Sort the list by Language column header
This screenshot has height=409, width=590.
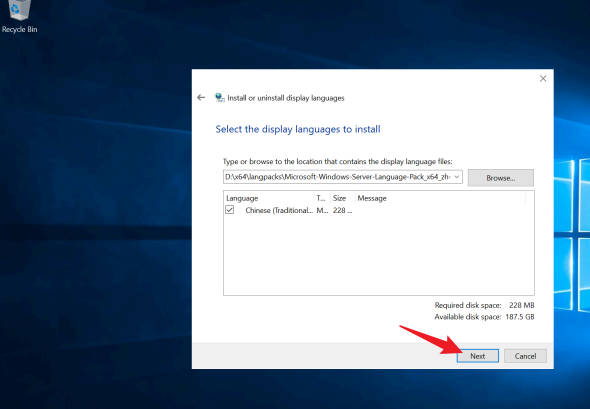(242, 198)
